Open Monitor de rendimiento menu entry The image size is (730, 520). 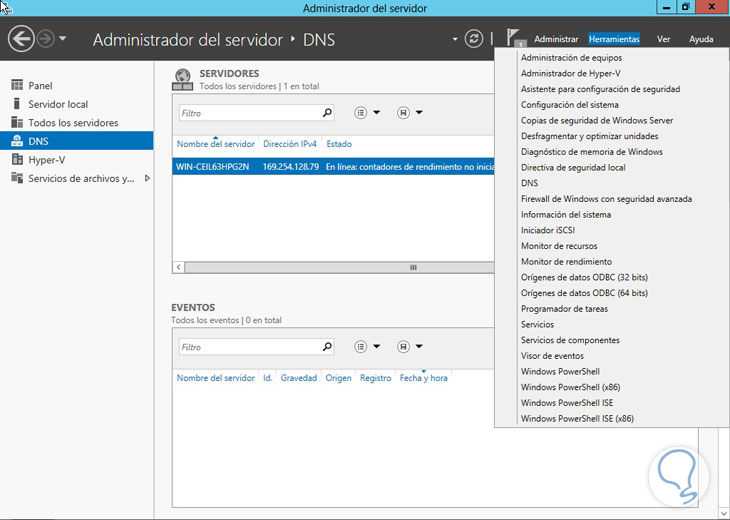coord(566,262)
